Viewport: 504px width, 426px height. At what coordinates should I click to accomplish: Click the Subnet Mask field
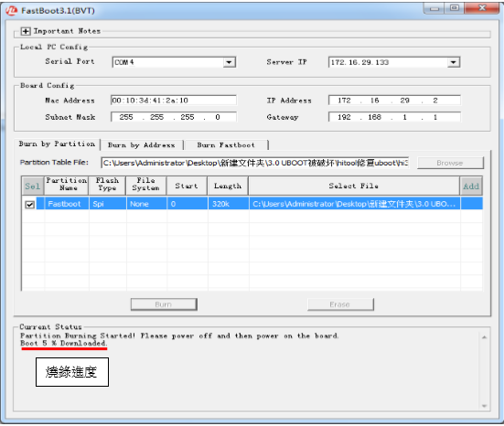(x=174, y=117)
